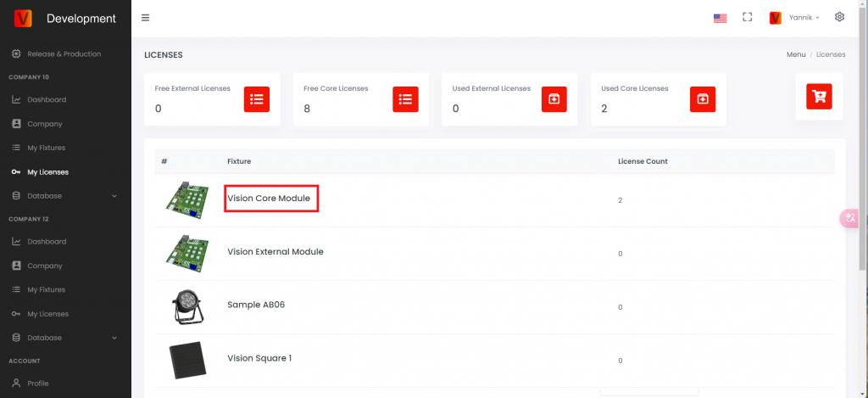Click the Used External Licenses archive icon
Viewport: 868px width, 398px height.
(x=554, y=99)
